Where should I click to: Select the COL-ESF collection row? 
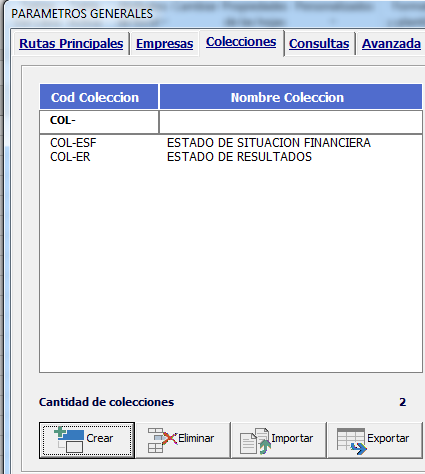pos(231,143)
